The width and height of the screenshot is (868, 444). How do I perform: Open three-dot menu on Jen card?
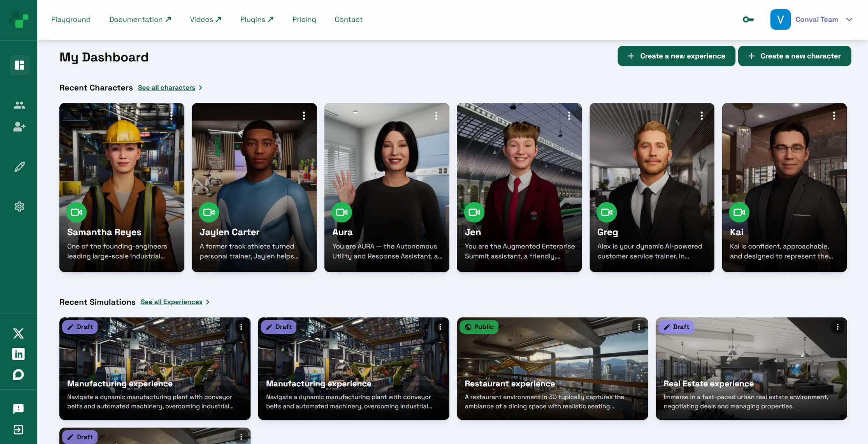[x=569, y=116]
